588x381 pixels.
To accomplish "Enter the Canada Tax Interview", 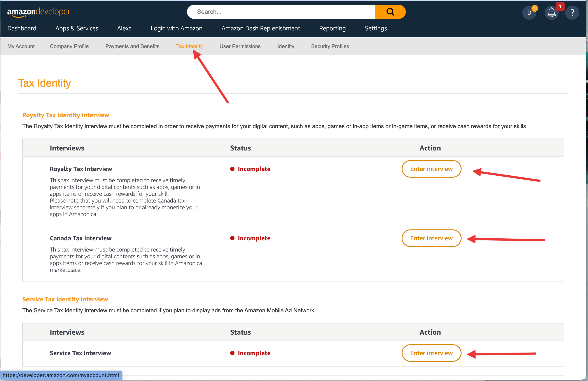I will 431,238.
